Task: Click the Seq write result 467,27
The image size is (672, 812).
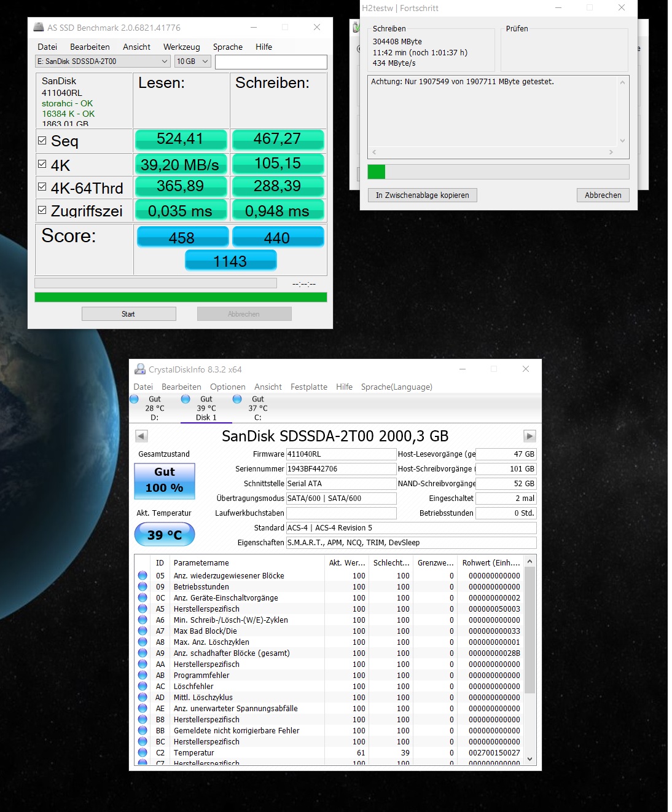Action: pos(278,139)
